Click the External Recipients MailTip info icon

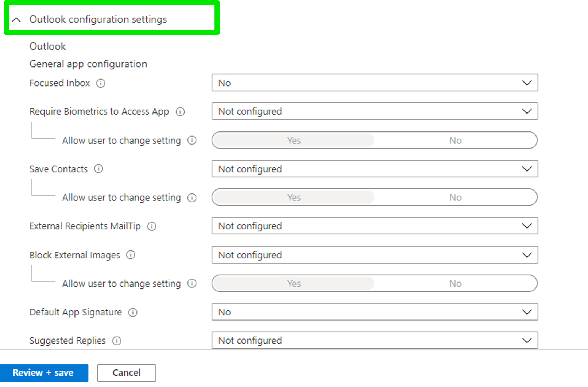pyautogui.click(x=151, y=226)
